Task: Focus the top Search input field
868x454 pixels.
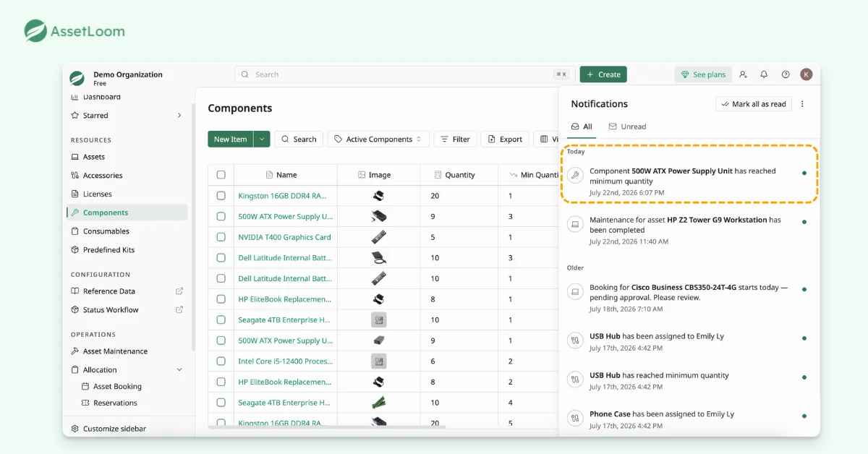Action: click(405, 74)
